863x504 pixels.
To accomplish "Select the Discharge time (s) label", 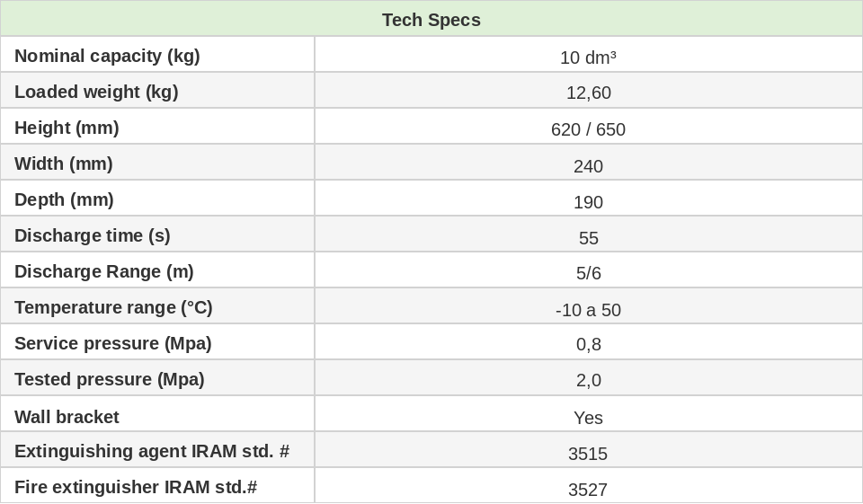I will (x=93, y=235).
